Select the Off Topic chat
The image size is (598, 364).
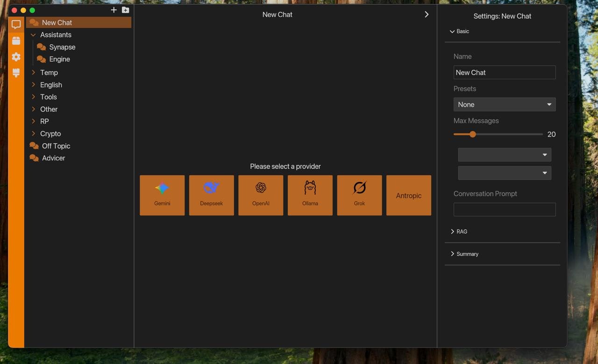pos(55,146)
